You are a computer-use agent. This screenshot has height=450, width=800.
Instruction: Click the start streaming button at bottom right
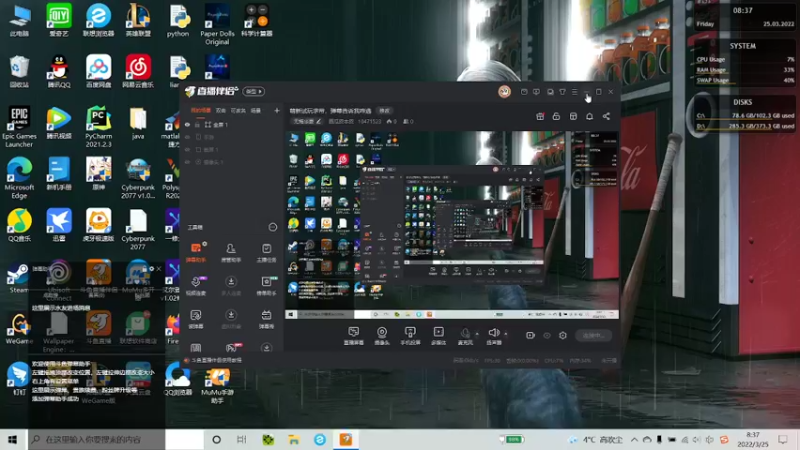593,335
